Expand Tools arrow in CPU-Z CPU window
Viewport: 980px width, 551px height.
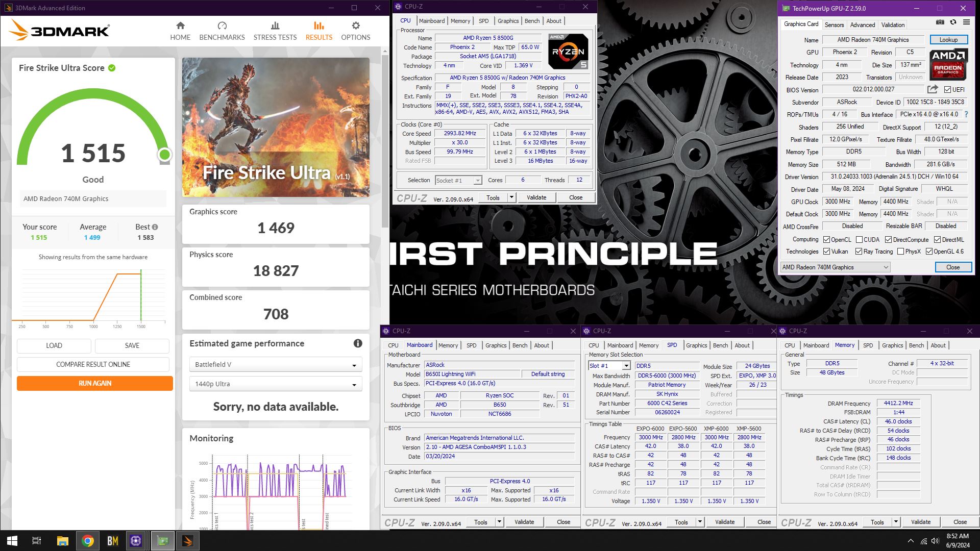(x=511, y=197)
